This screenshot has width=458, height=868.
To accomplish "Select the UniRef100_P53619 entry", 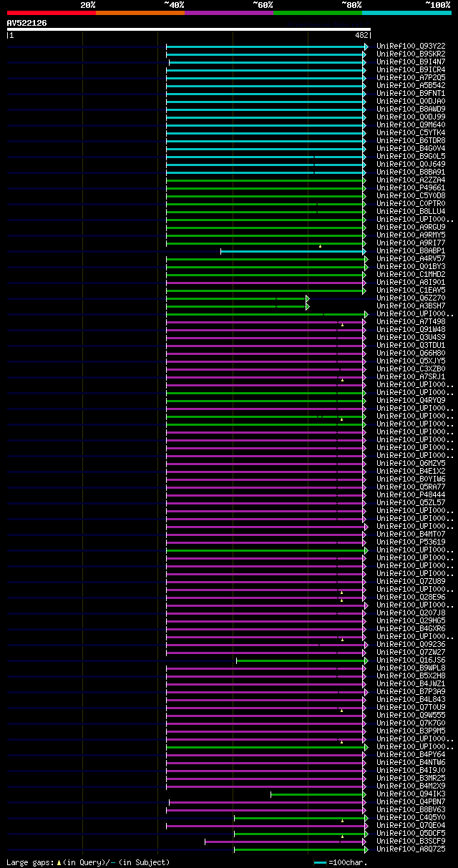I will (411, 542).
